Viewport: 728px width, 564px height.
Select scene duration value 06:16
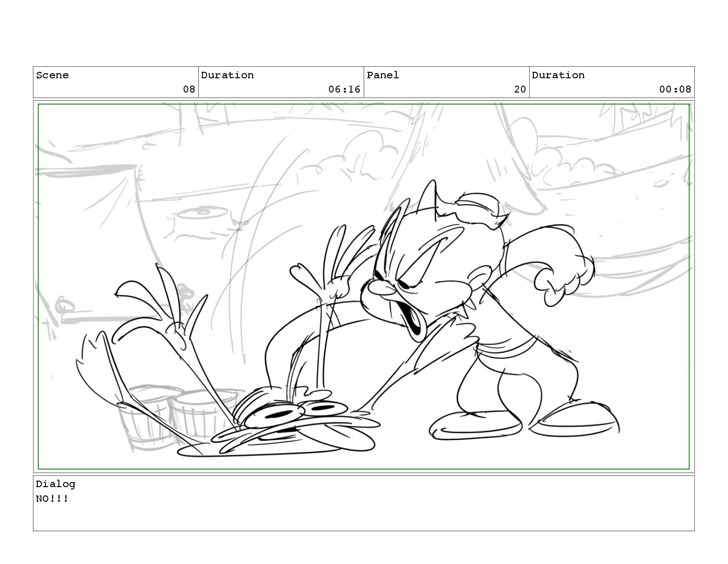[344, 89]
